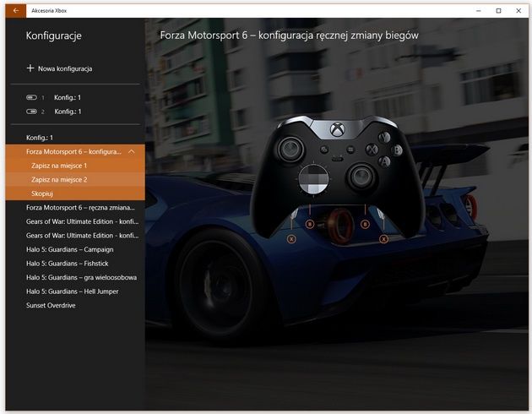Viewport: 532px width, 414px height.
Task: Click left outer paddle X mapping
Action: (x=291, y=239)
